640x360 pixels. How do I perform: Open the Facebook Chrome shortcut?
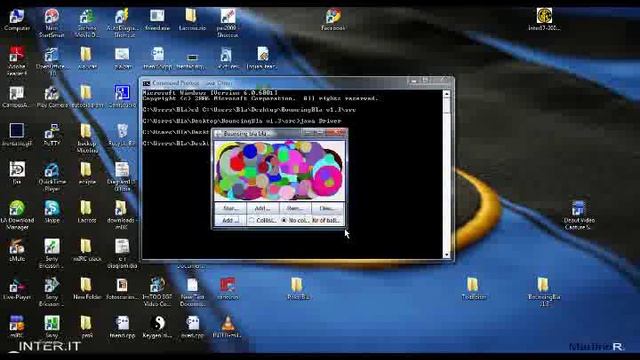333,20
